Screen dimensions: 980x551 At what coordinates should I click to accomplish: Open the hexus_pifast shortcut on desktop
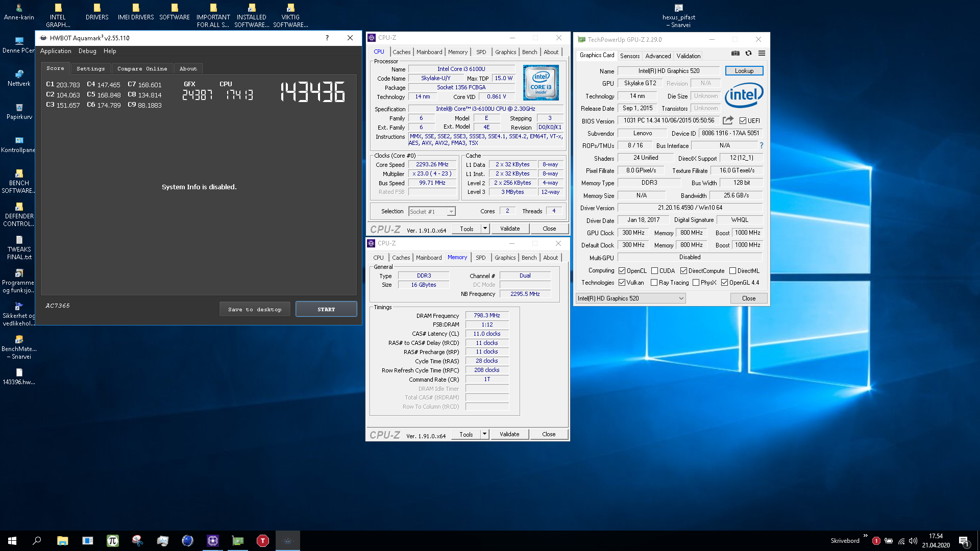(679, 15)
